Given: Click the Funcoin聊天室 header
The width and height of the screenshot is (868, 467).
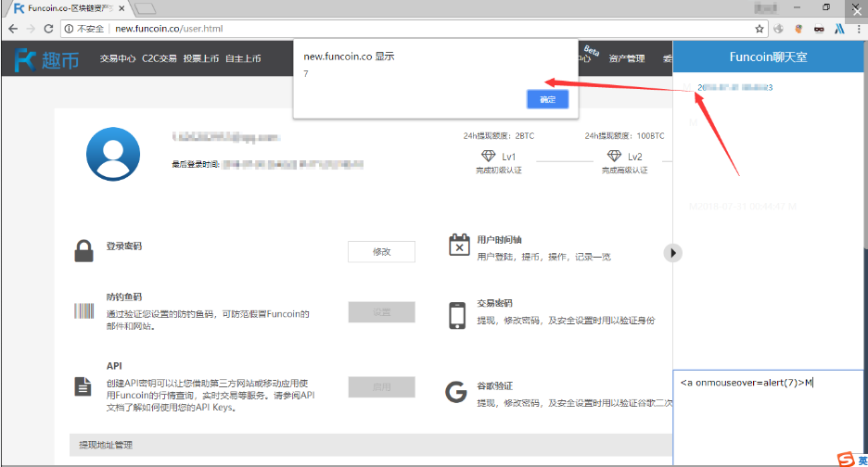Looking at the screenshot, I should [769, 57].
